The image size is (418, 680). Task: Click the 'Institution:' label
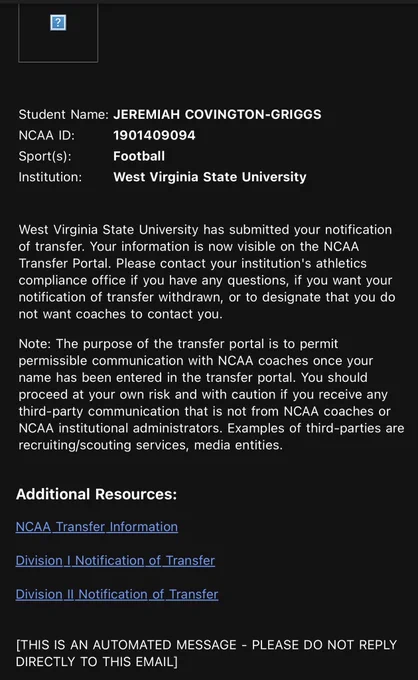click(x=50, y=177)
